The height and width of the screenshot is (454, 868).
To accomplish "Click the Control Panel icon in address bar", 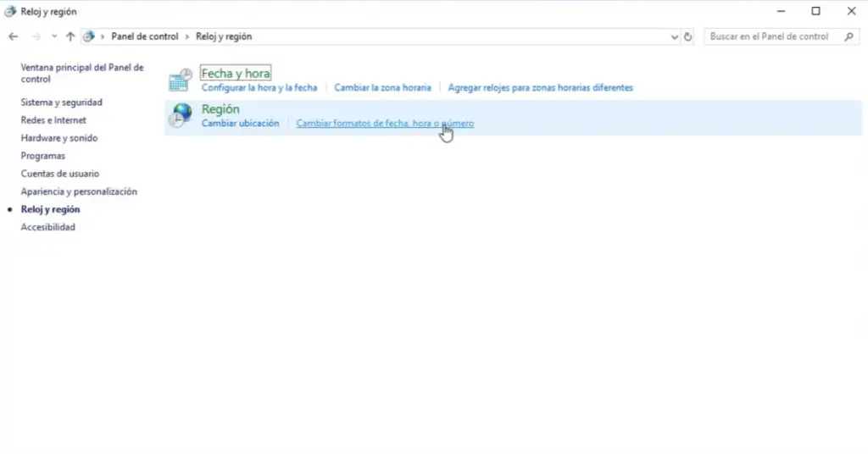I will click(88, 36).
